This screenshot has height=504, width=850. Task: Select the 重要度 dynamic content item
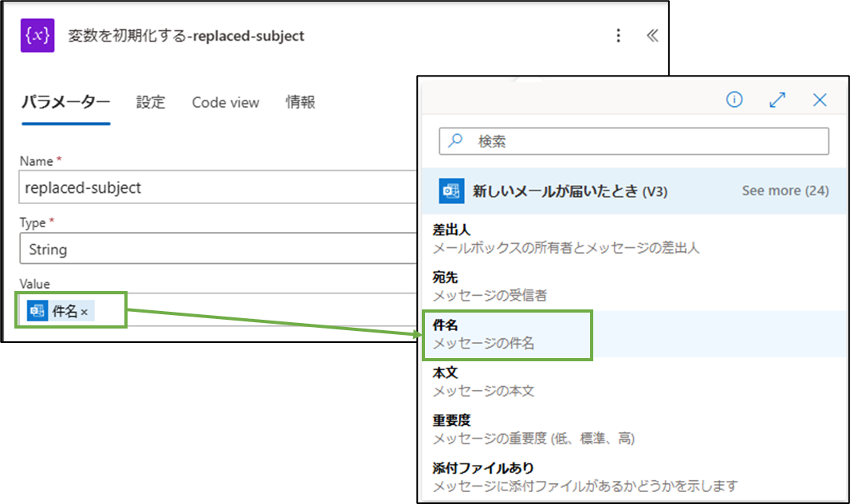(x=633, y=429)
